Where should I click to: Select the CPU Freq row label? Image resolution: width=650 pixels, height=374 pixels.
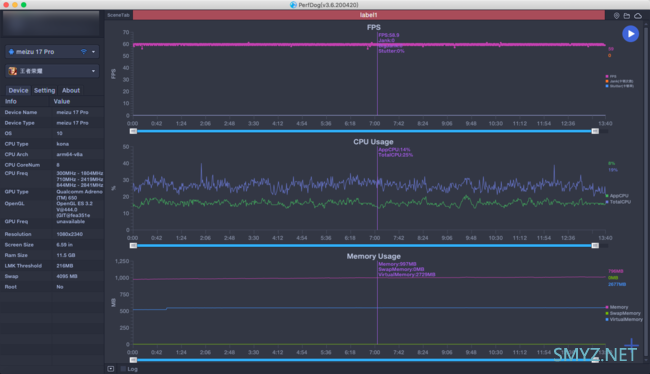click(16, 173)
